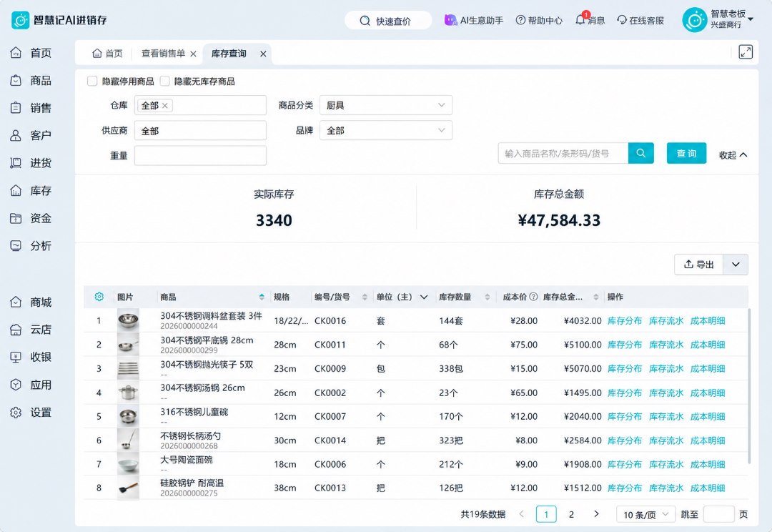Image resolution: width=772 pixels, height=532 pixels.
Task: Open 商品分类 dropdown showing 厨具
Action: (385, 105)
